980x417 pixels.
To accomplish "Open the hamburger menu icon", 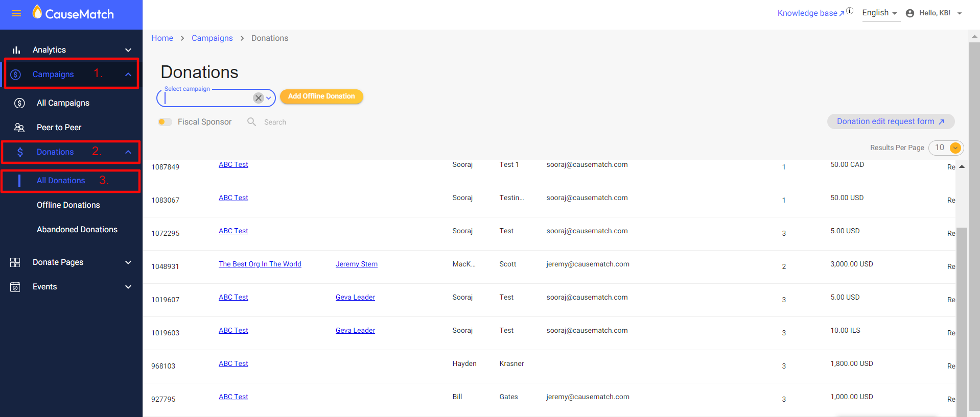I will pyautogui.click(x=16, y=14).
